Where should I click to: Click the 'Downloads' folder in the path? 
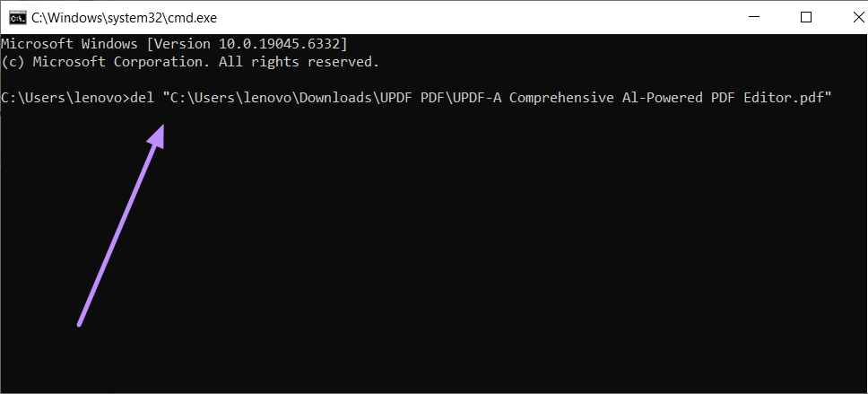pos(340,98)
